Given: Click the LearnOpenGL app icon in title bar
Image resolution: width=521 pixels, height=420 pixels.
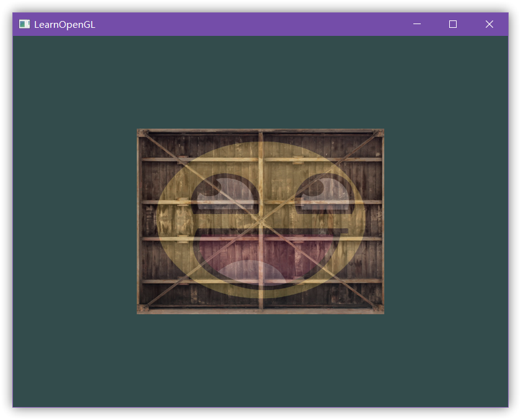Looking at the screenshot, I should coord(24,24).
